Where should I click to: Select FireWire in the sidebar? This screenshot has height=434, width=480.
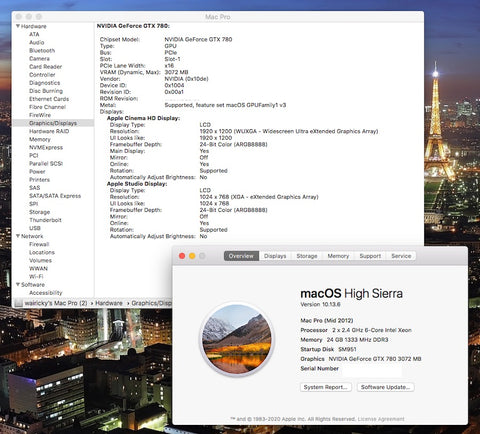click(x=40, y=115)
